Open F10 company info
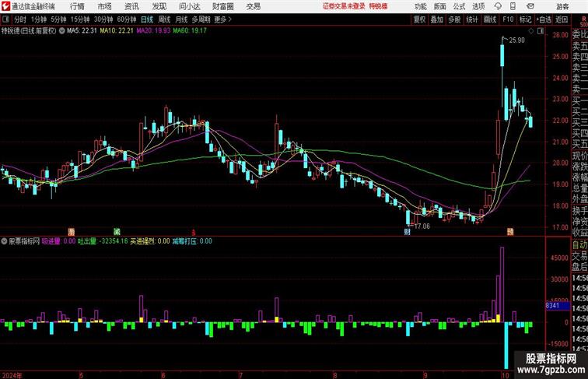 [x=508, y=19]
